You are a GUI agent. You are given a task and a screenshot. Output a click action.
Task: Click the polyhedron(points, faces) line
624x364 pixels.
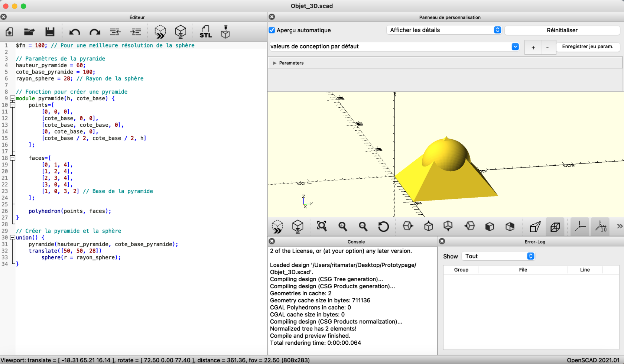70,211
